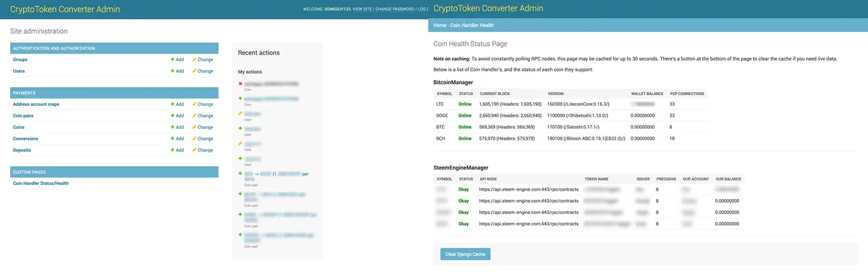
Task: Add a new User
Action: coord(177,71)
